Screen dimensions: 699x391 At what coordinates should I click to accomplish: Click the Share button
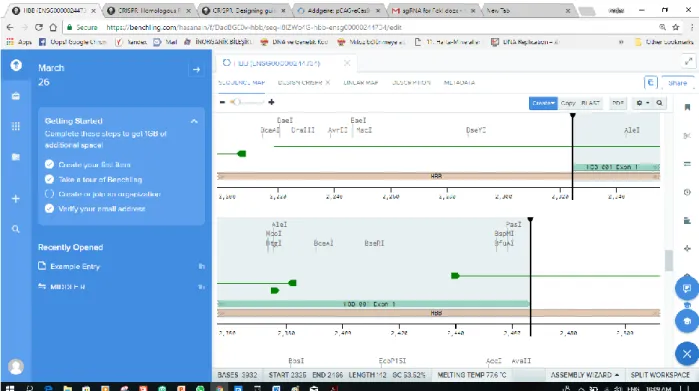(677, 83)
